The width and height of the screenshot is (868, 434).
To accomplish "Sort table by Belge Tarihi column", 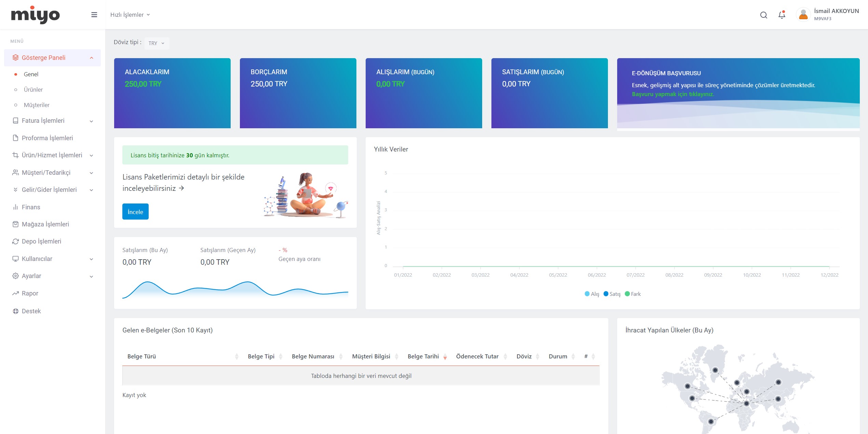I will click(x=427, y=356).
